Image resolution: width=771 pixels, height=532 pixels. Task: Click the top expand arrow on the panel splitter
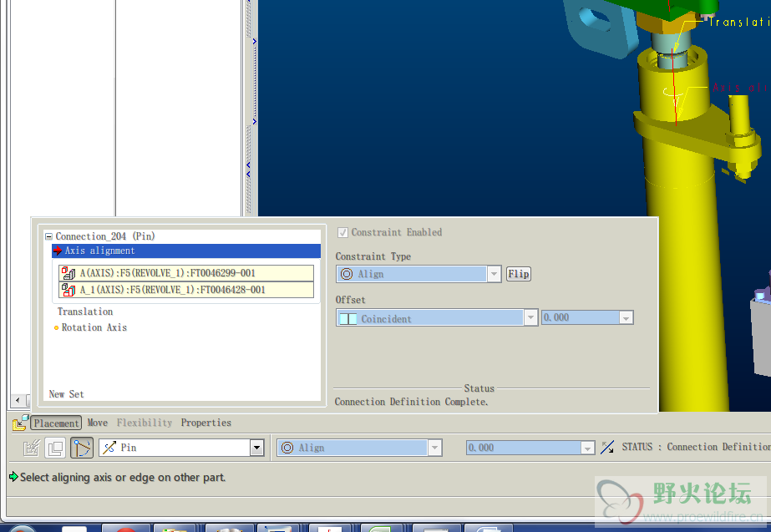(x=254, y=41)
